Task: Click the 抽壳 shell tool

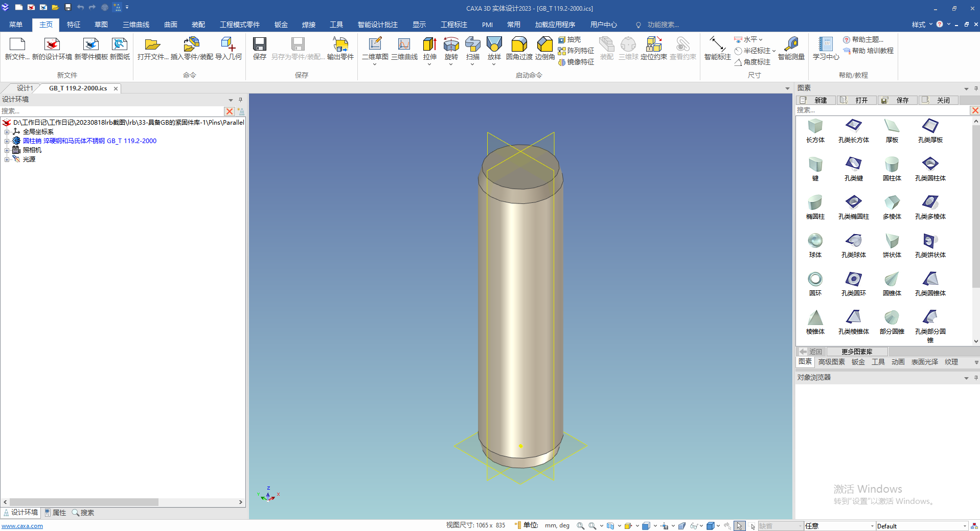Action: (569, 39)
